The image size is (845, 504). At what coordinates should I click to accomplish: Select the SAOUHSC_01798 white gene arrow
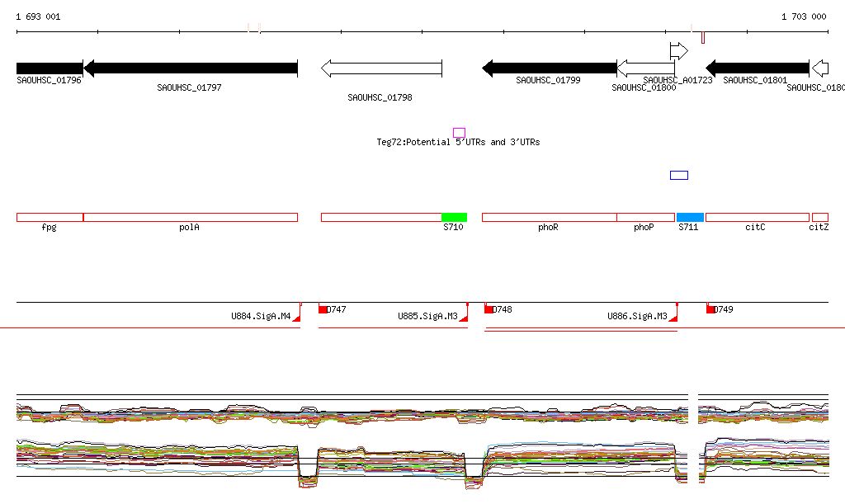coord(381,68)
